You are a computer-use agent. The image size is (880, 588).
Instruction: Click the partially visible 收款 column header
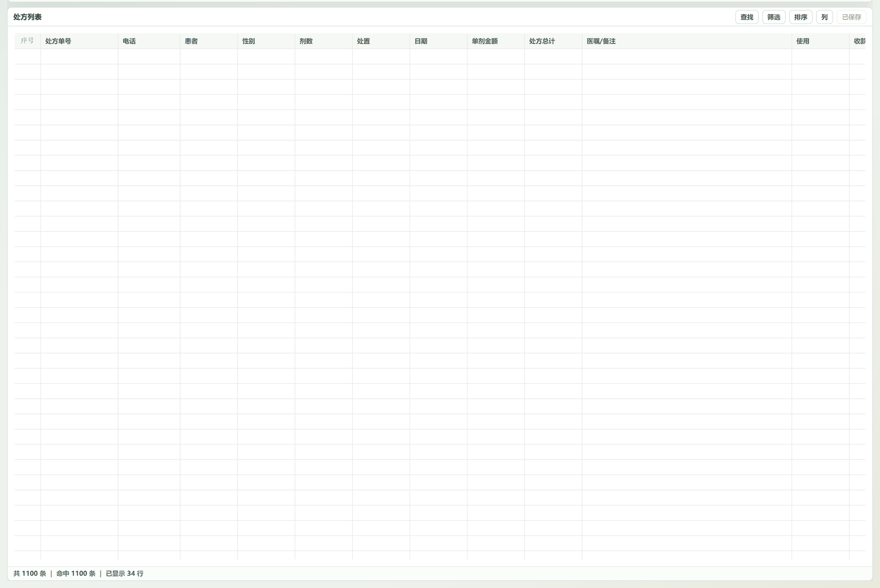(x=858, y=41)
